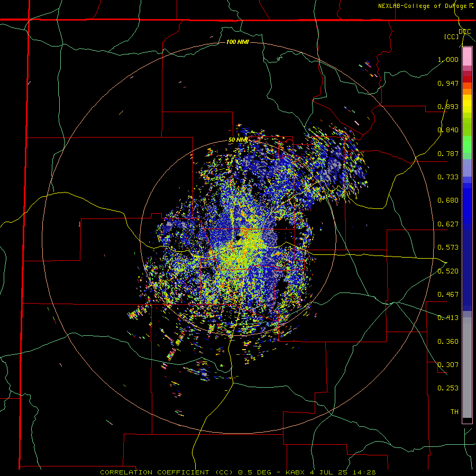Click the 0.733 legend value
Viewport: 476px width, 476px height.
pos(448,177)
